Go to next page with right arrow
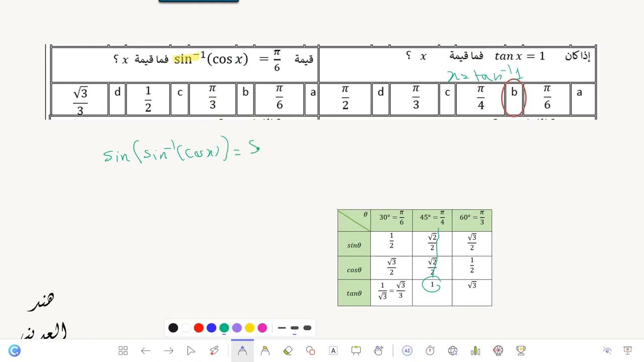The image size is (644, 362). pyautogui.click(x=169, y=351)
